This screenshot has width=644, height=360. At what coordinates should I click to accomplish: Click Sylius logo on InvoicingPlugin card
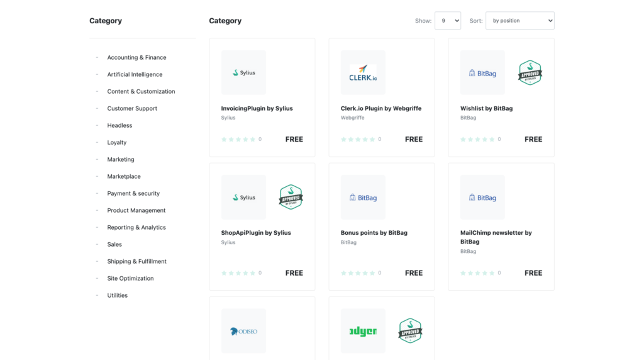pyautogui.click(x=243, y=73)
